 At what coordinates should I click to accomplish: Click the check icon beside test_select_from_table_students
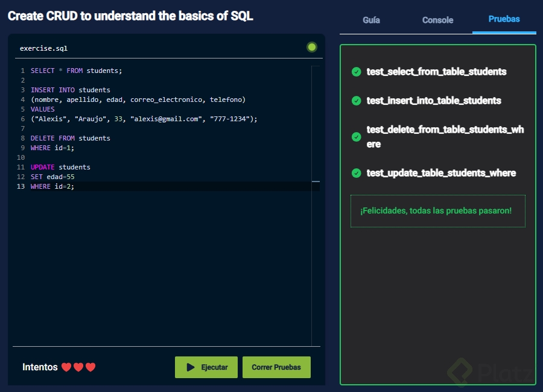click(x=357, y=72)
